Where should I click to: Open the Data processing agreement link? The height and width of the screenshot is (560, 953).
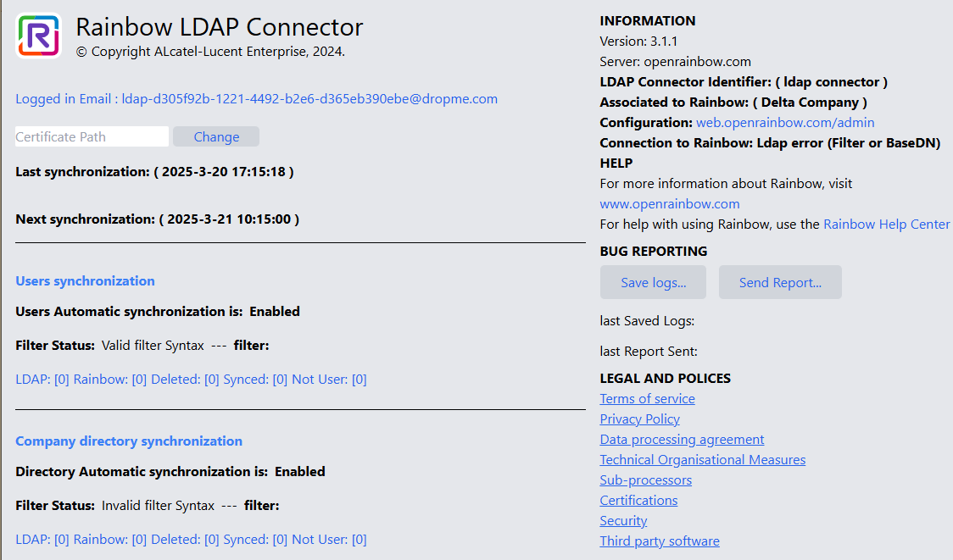(682, 440)
